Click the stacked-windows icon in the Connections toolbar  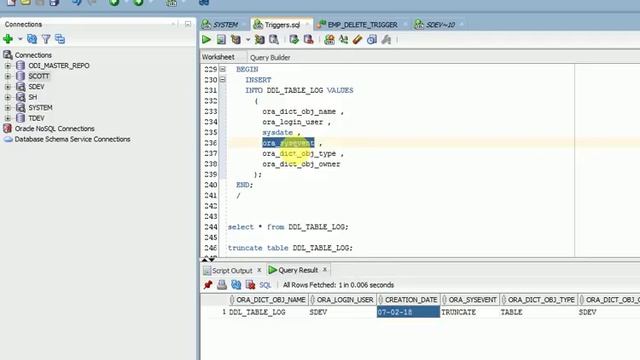(60, 39)
